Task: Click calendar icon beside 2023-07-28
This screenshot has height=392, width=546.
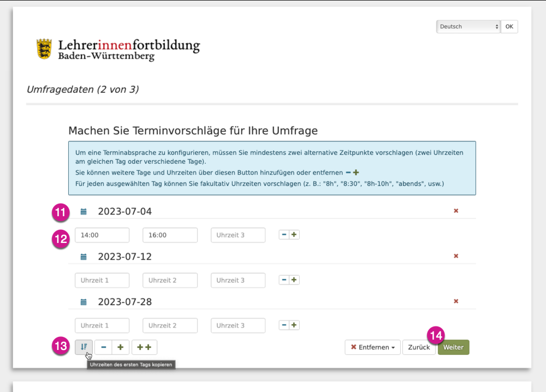Action: (x=84, y=302)
